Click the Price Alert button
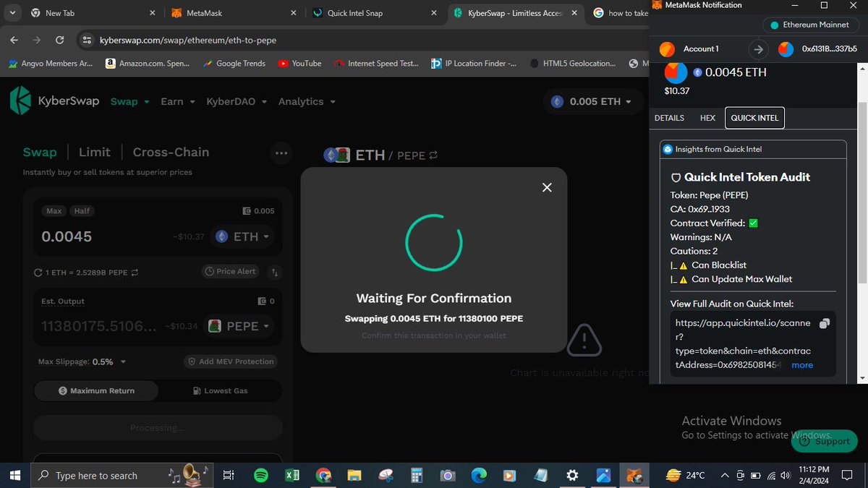The image size is (868, 488). coord(231,272)
